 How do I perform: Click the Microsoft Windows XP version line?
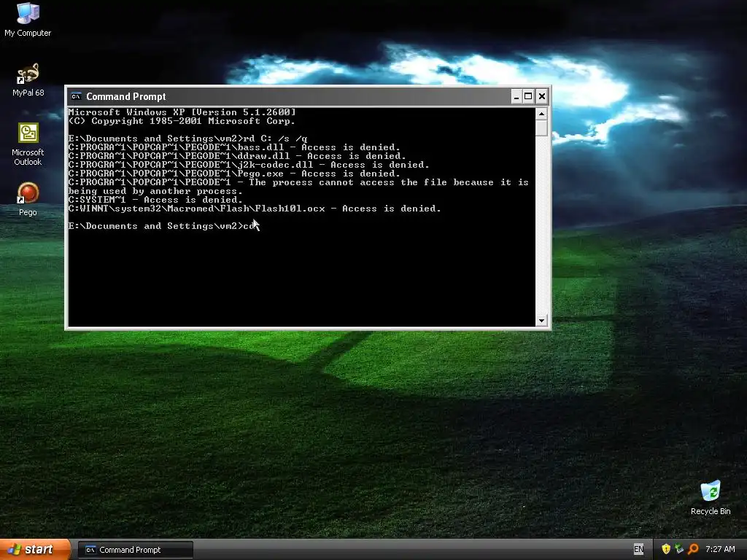[182, 112]
